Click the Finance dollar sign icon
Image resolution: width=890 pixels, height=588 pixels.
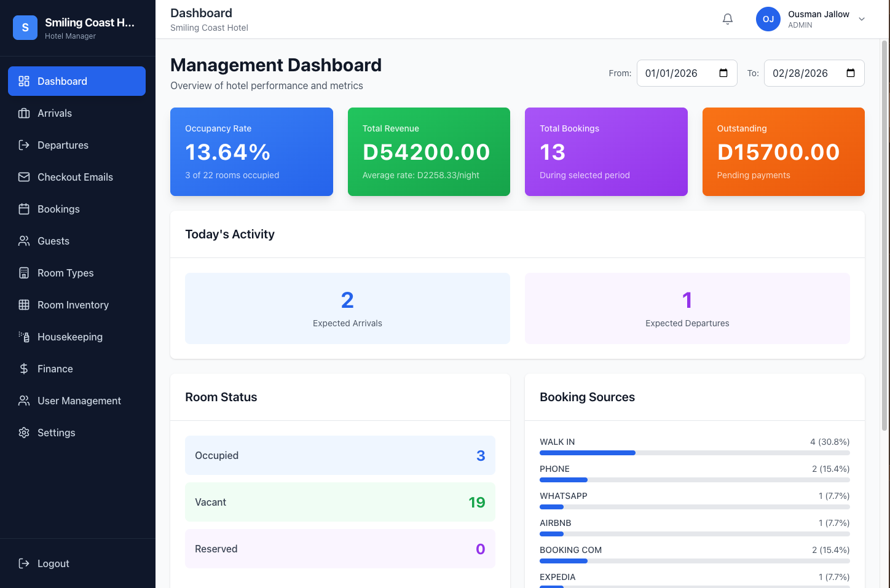click(24, 369)
